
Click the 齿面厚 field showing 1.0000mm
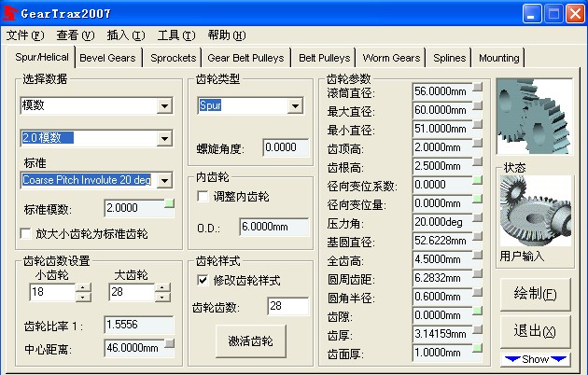(x=442, y=353)
